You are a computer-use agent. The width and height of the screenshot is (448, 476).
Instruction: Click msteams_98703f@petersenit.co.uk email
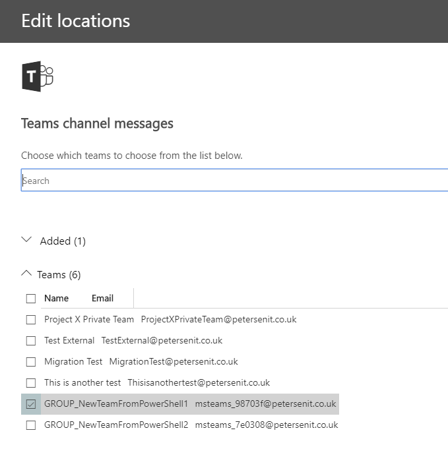tap(265, 403)
